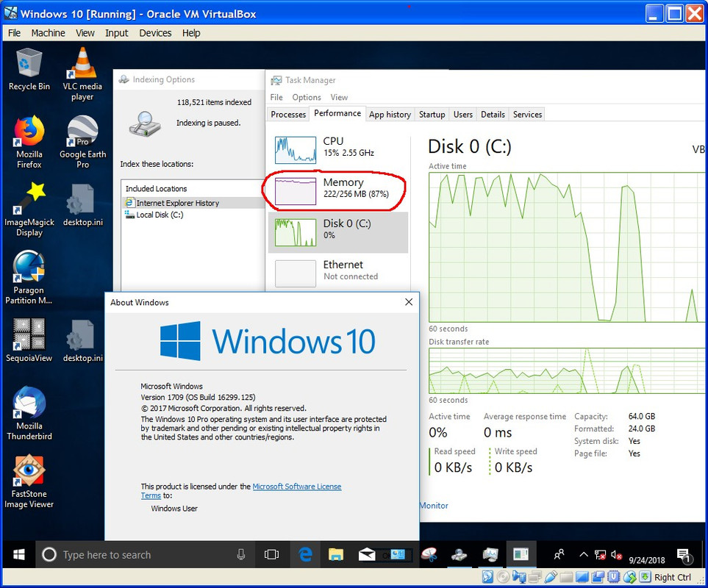Open VirtualBox File menu
Image resolution: width=708 pixels, height=588 pixels.
(14, 33)
